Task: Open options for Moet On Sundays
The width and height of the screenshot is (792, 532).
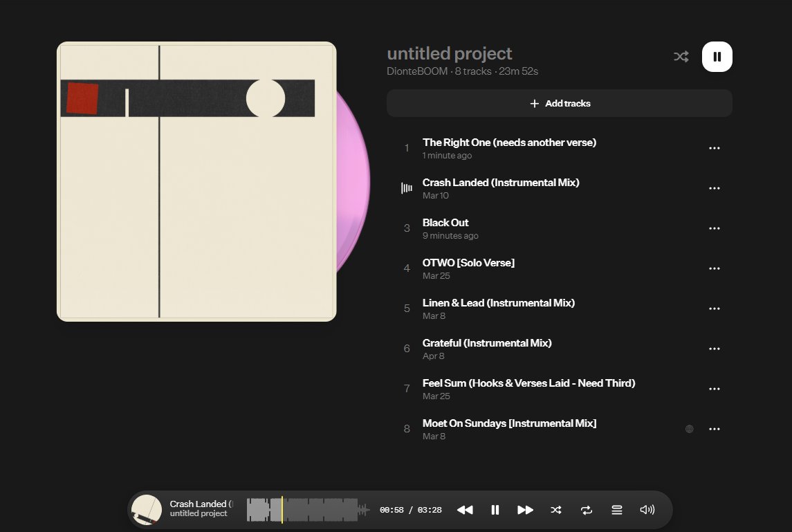Action: pos(715,429)
